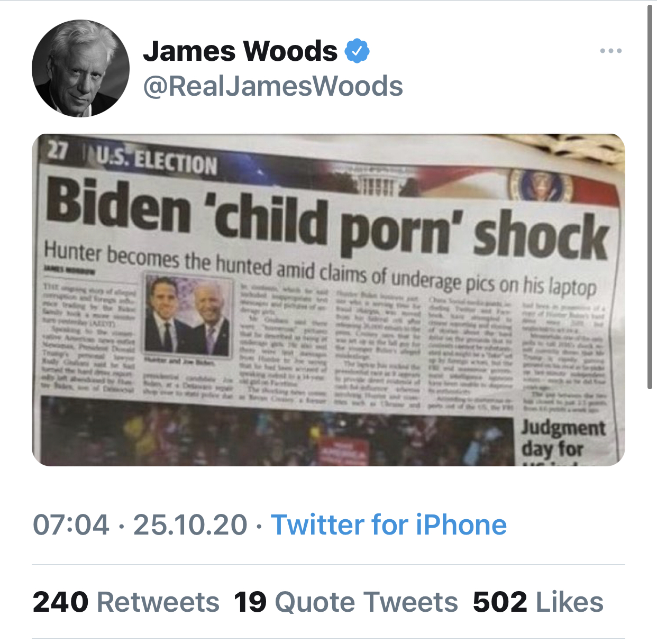Click the blue verified badge

tap(357, 51)
